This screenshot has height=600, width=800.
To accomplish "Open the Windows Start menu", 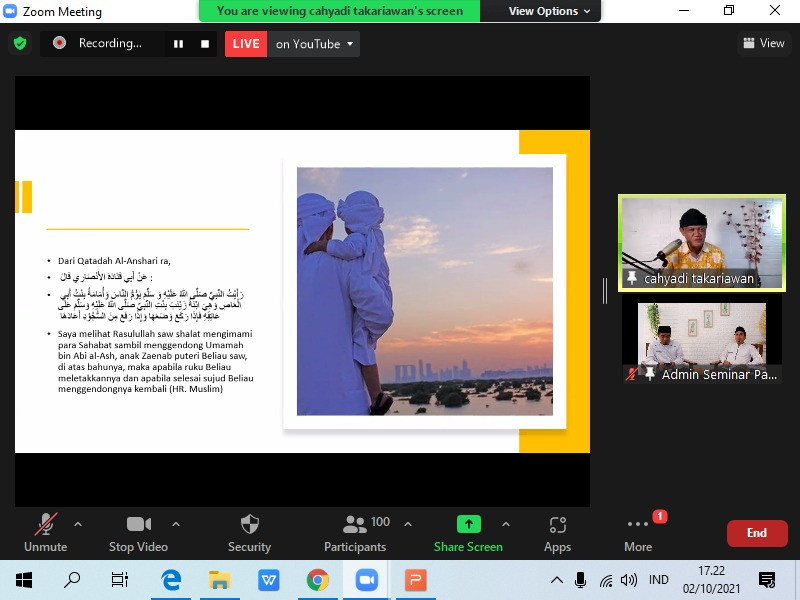I will pyautogui.click(x=22, y=579).
